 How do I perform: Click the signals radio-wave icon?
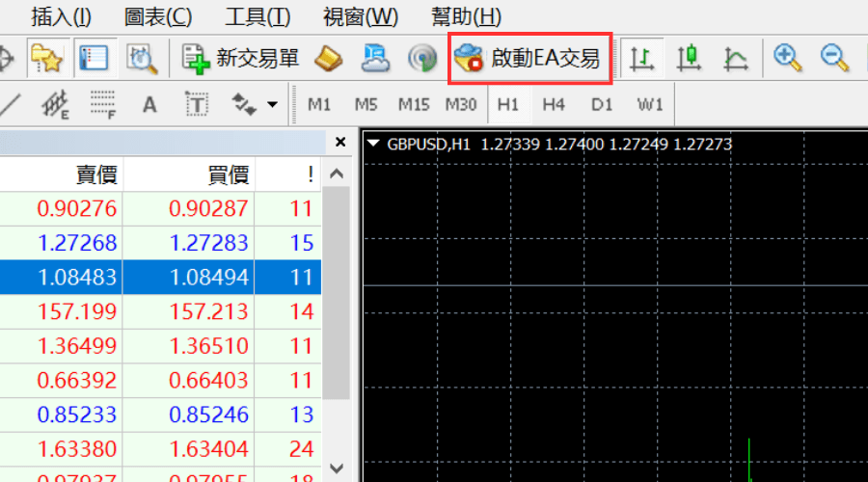click(x=422, y=58)
